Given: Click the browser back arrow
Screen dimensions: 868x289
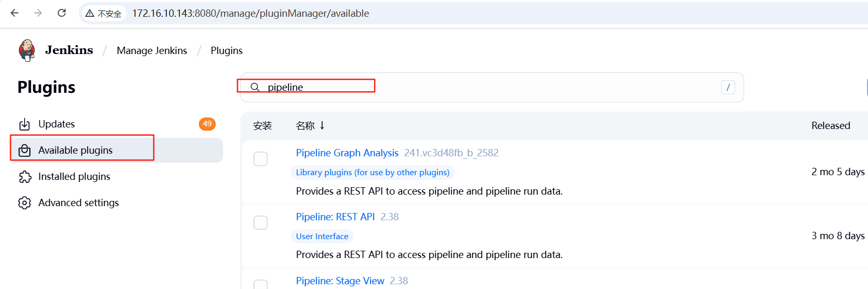Looking at the screenshot, I should (x=15, y=13).
